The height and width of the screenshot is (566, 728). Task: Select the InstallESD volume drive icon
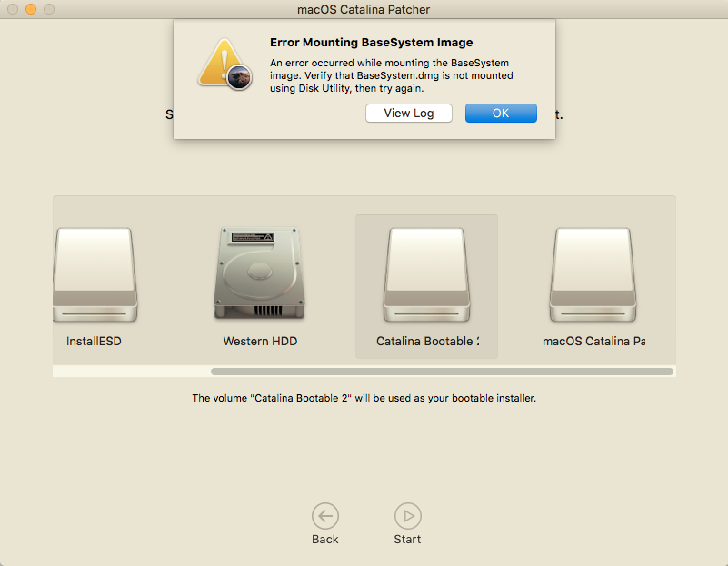[95, 274]
